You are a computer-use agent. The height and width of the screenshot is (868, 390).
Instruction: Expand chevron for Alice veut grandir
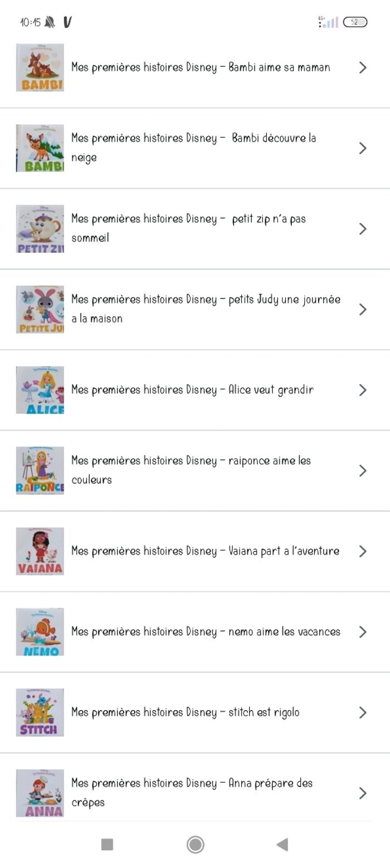tap(363, 390)
